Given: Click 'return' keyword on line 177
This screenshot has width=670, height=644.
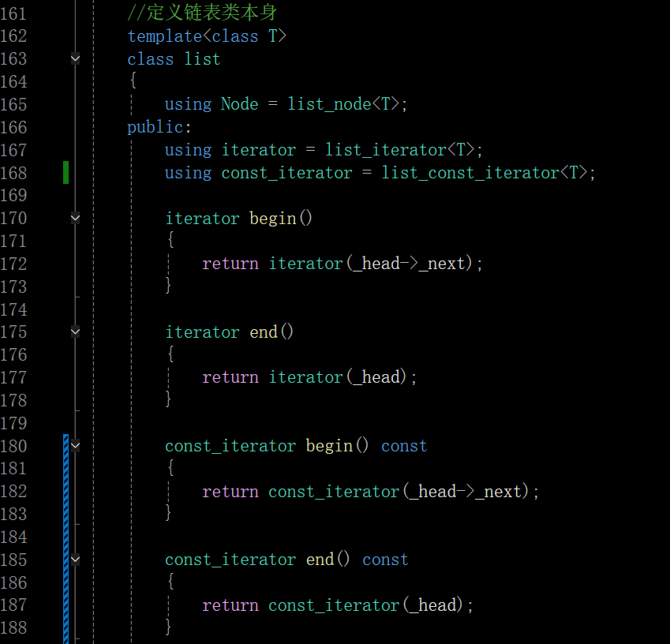Looking at the screenshot, I should 230,378.
